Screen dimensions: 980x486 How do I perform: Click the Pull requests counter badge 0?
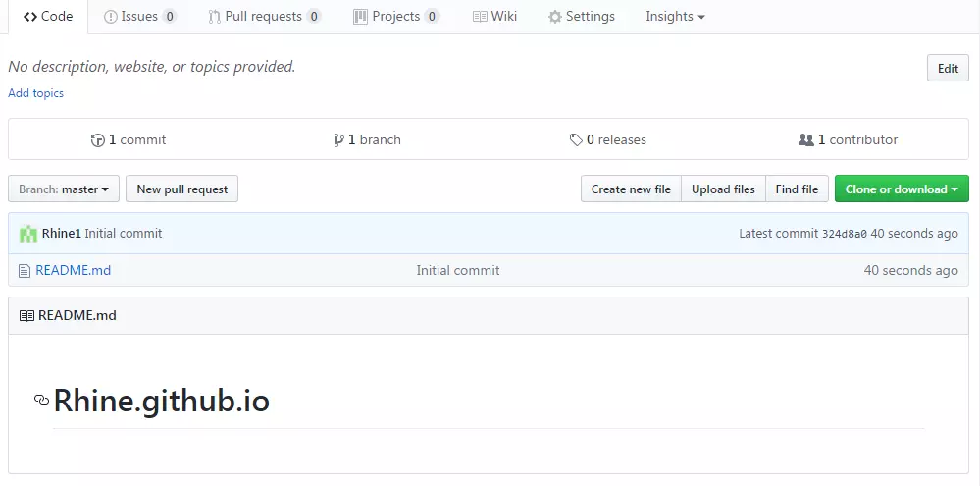click(x=314, y=17)
